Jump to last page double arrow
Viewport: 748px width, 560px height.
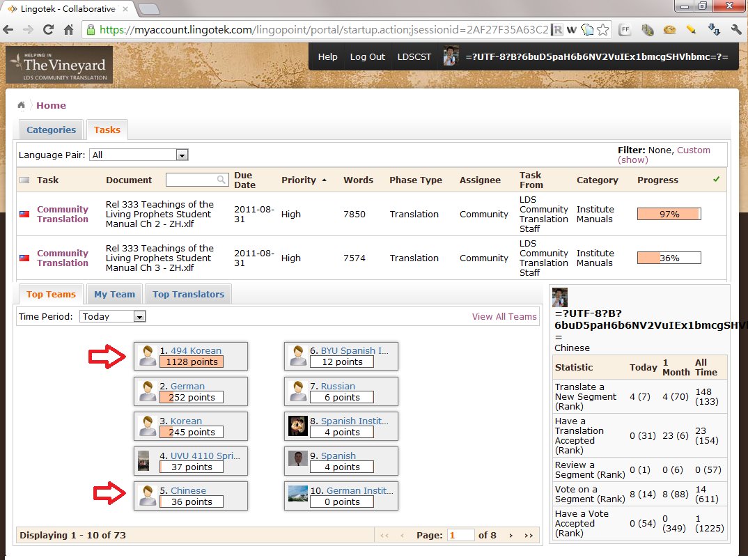[x=528, y=535]
